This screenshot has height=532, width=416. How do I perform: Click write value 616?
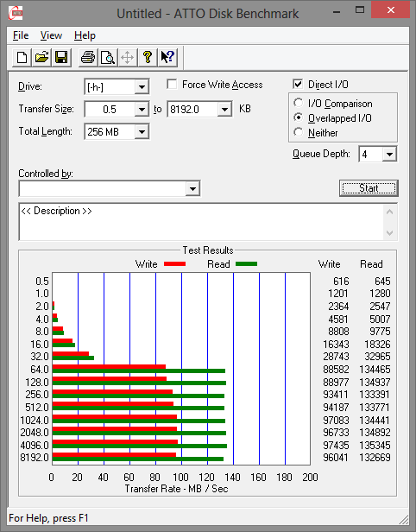coord(341,282)
